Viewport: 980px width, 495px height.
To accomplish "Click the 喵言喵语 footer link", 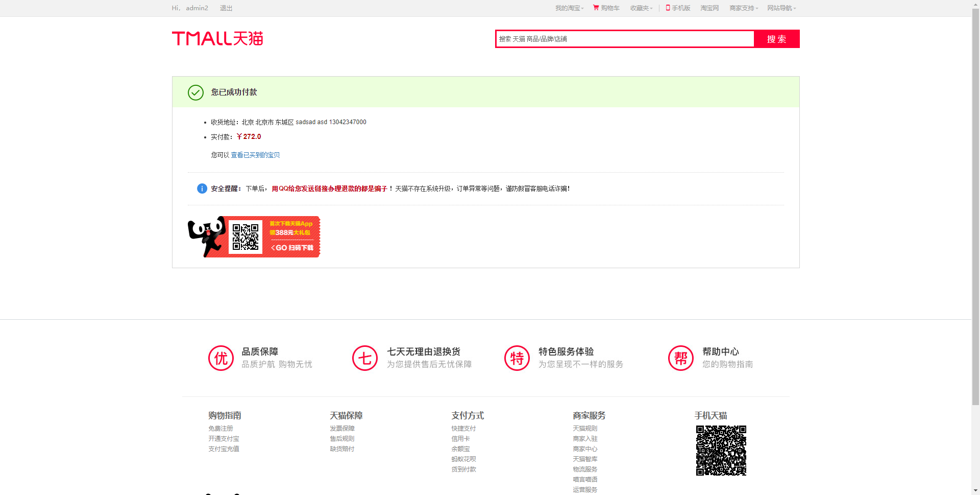I will click(x=585, y=480).
